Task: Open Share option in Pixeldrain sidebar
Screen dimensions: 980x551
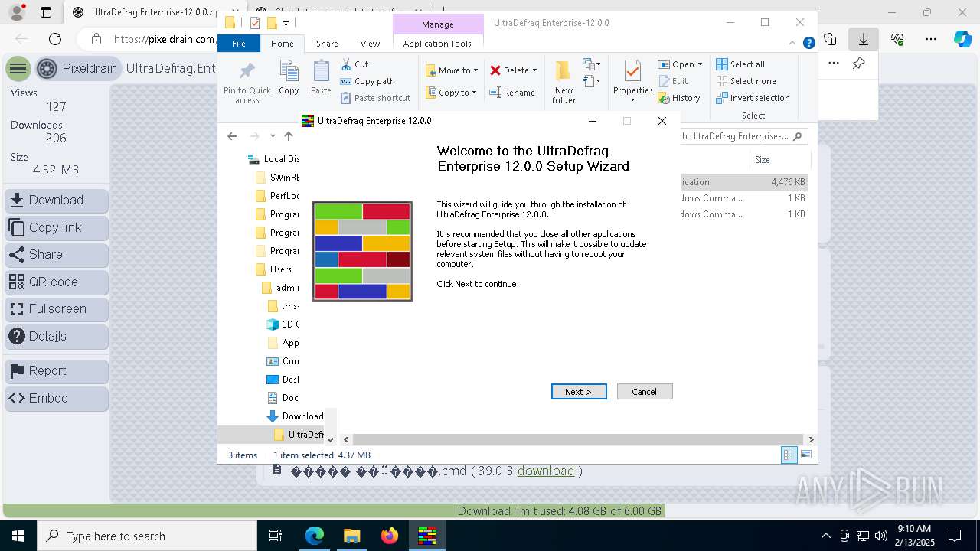Action: (x=57, y=255)
